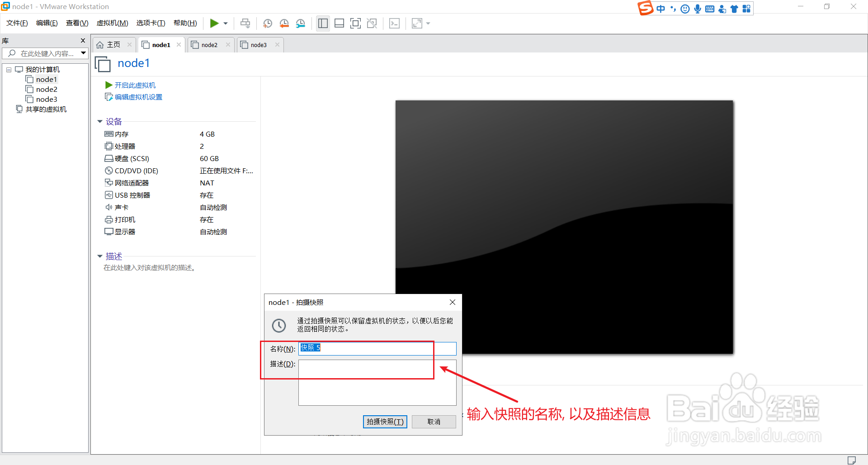Click the Sogou soft keyboard icon
Screen dimensions: 868x465
[710, 9]
